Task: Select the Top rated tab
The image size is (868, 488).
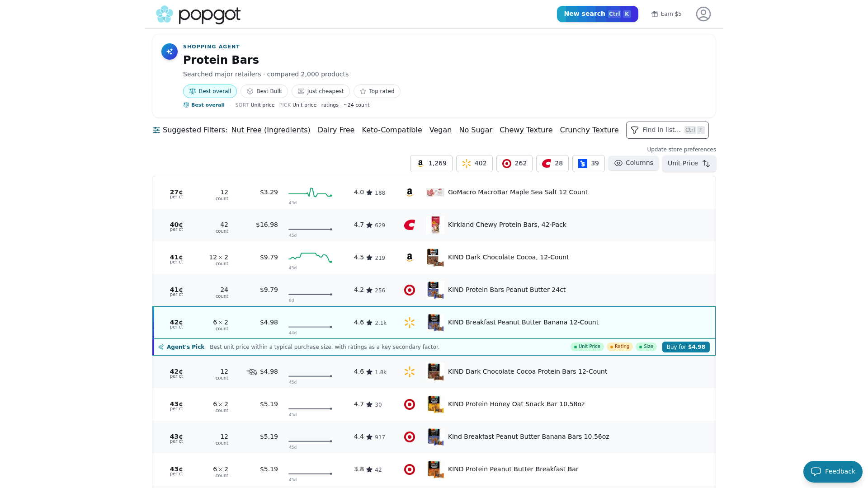Action: (377, 91)
